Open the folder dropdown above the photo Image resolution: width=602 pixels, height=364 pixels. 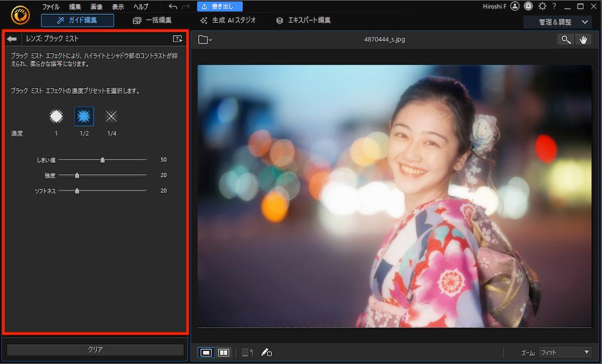pos(205,40)
